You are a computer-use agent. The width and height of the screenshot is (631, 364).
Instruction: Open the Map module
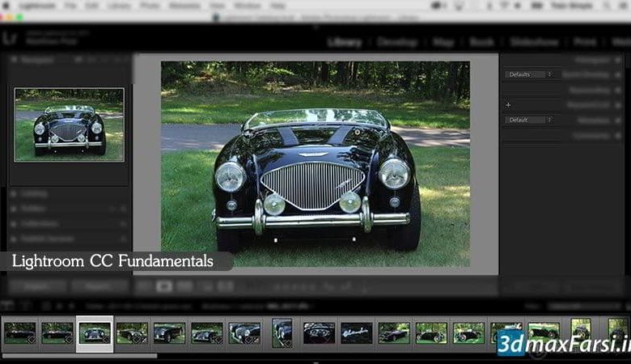[443, 42]
